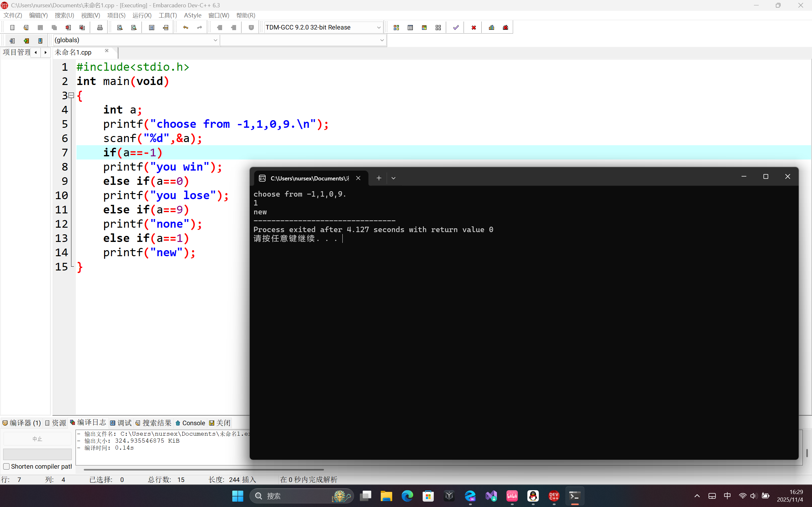
Task: Click the Undo arrow icon
Action: click(x=186, y=28)
